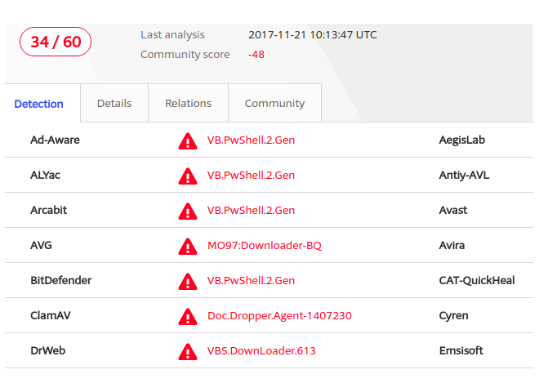Image resolution: width=539 pixels, height=392 pixels.
Task: Click the CAT-QuickHeal engine name
Action: tap(477, 280)
